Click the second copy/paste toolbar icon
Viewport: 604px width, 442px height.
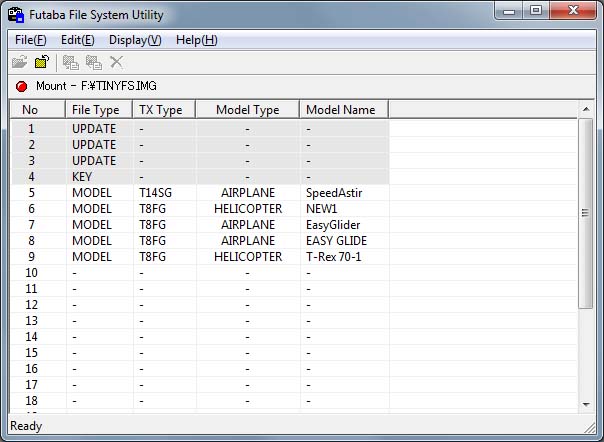pyautogui.click(x=94, y=62)
